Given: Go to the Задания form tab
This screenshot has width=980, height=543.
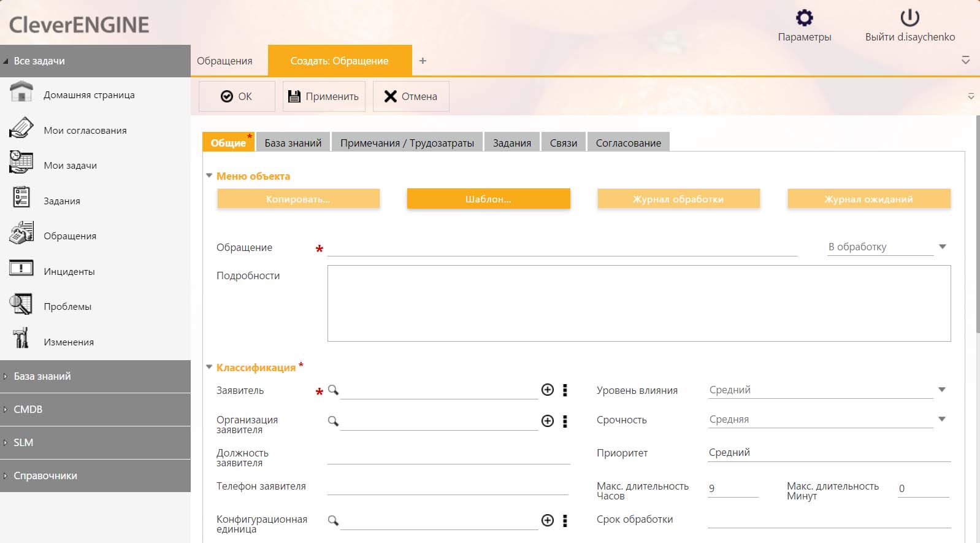Looking at the screenshot, I should [512, 142].
